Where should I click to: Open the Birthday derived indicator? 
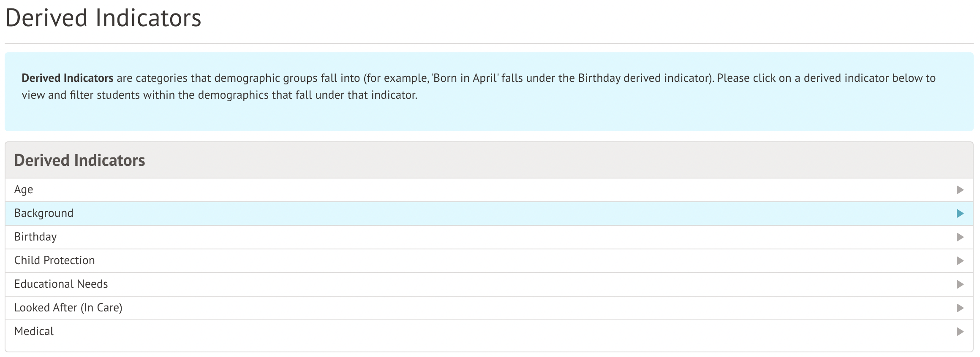(35, 237)
